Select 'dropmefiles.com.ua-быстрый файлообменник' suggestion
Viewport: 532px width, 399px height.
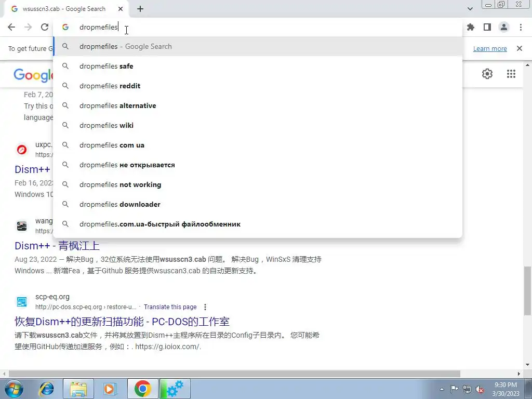(258, 224)
